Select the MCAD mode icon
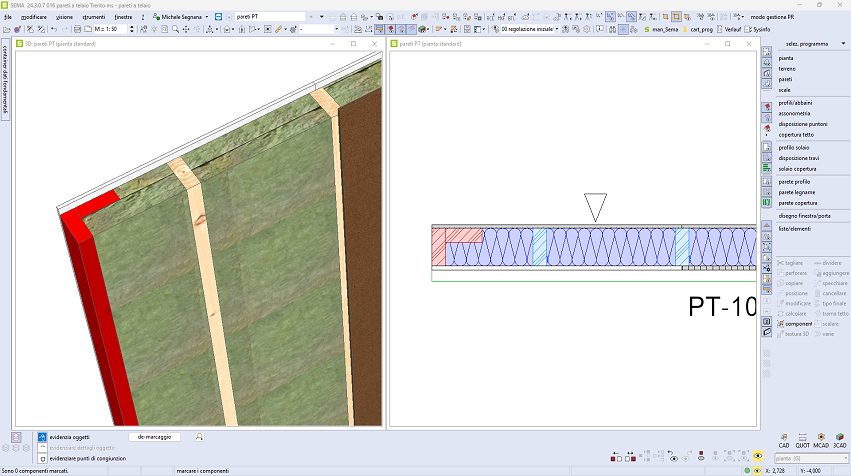Viewport: 851px width, 476px height. pyautogui.click(x=820, y=437)
